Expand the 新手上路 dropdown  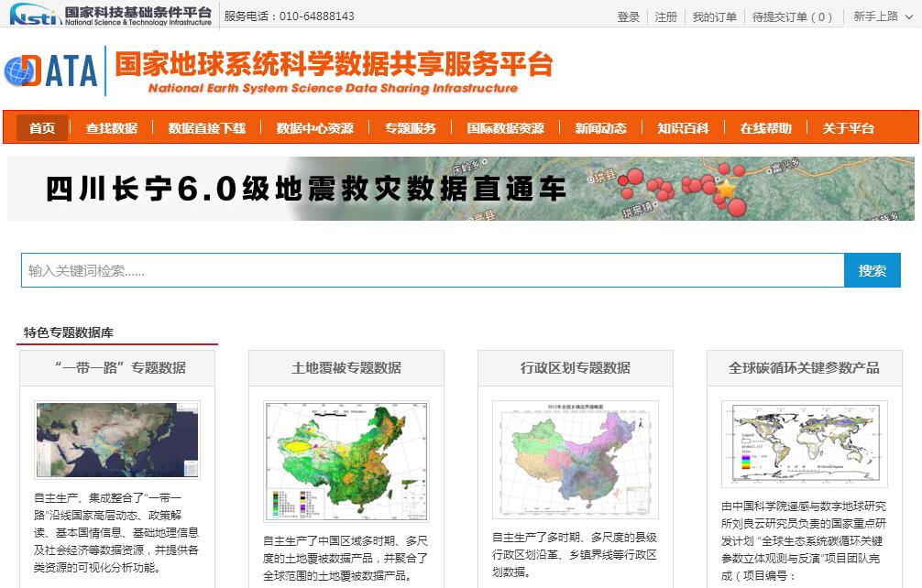click(x=881, y=16)
